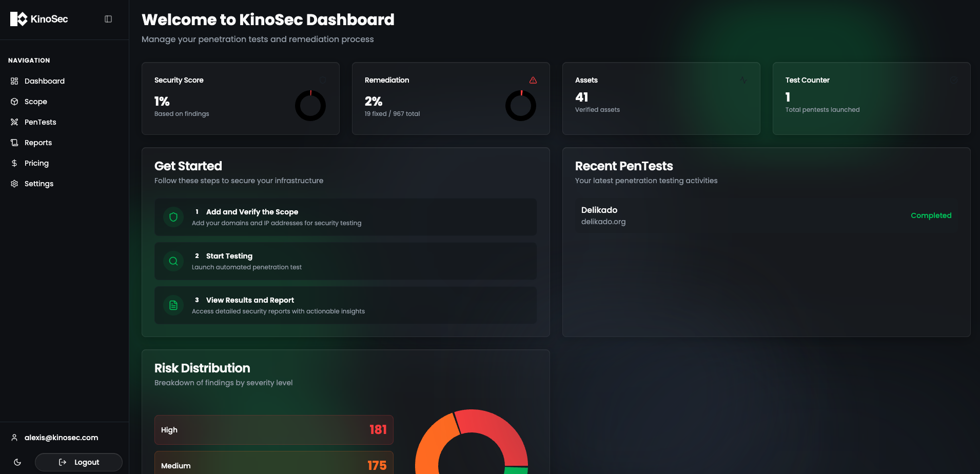Click the Reports scroll icon
This screenshot has height=474, width=980.
14,143
